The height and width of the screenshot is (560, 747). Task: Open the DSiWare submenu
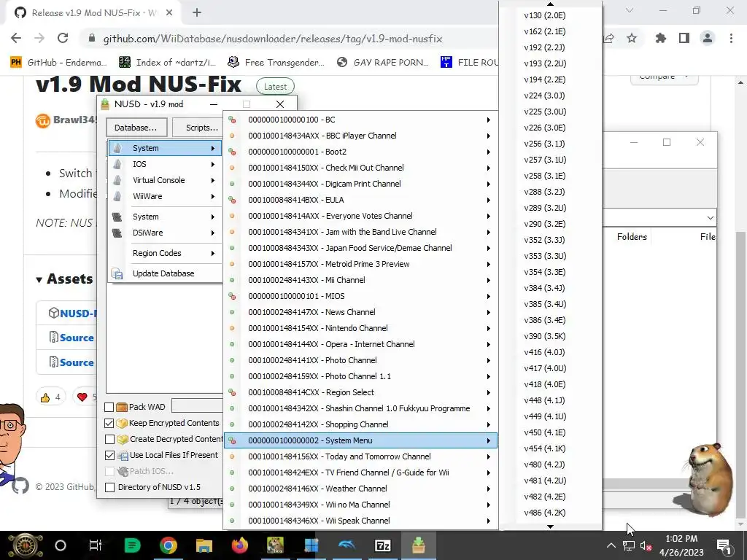[165, 233]
